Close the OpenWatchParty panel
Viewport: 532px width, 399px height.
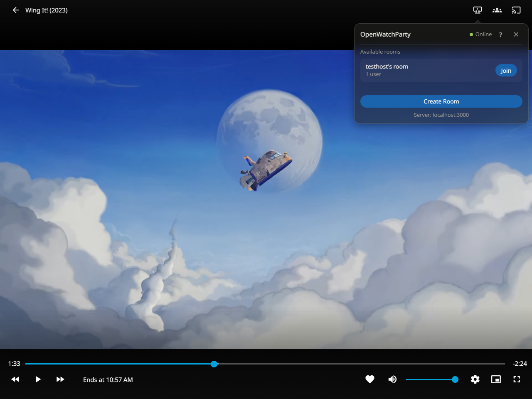coord(516,34)
